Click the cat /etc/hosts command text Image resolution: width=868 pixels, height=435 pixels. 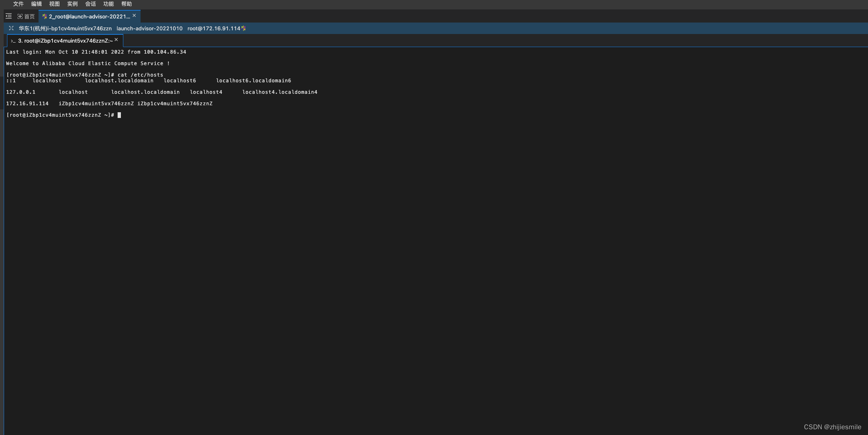point(141,75)
